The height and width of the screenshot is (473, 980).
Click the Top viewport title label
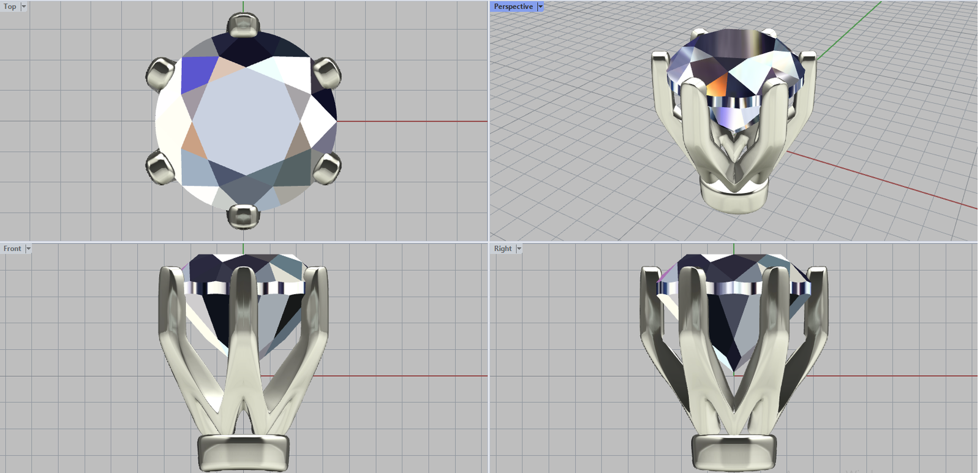10,7
